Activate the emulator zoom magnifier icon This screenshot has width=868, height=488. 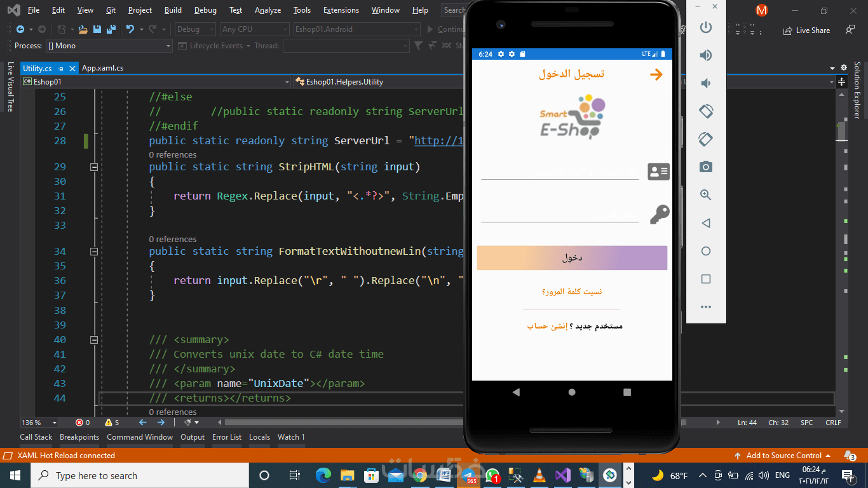pyautogui.click(x=705, y=195)
